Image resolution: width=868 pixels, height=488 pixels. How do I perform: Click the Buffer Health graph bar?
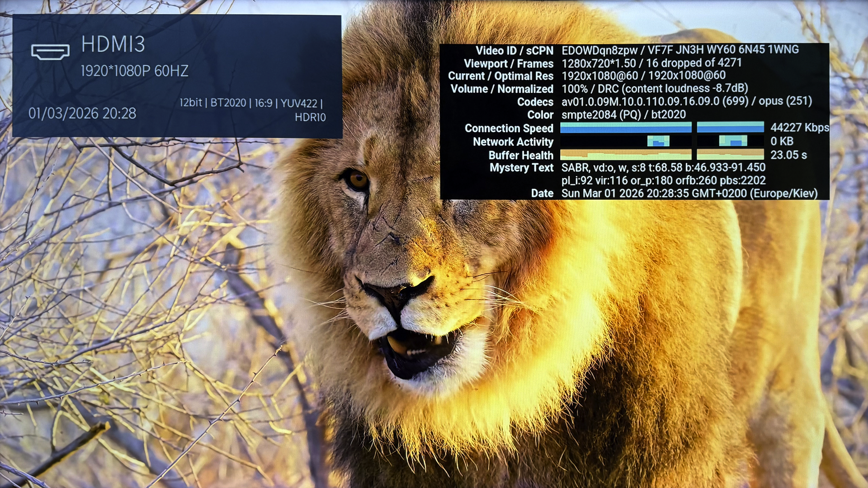[x=626, y=155]
